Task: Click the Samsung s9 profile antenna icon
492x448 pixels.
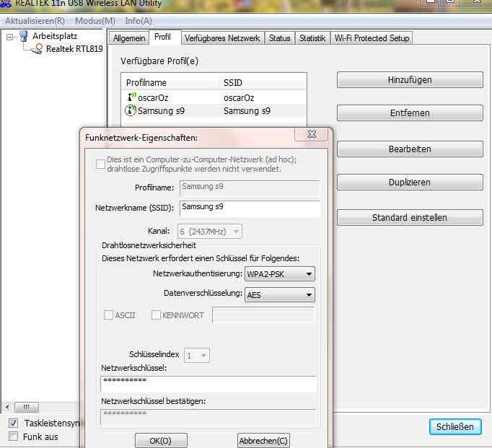Action: tap(131, 110)
